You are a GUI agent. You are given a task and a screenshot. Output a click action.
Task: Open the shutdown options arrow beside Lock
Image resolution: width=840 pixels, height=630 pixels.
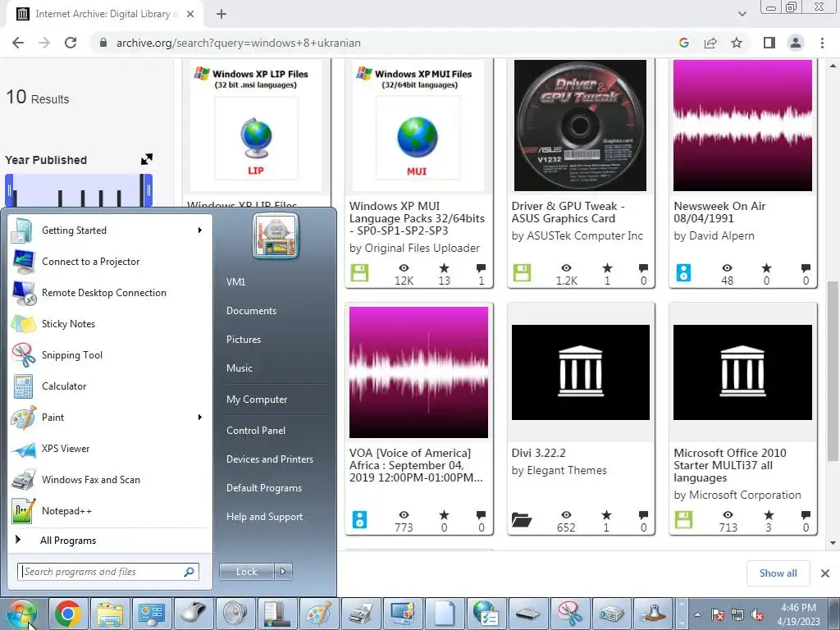point(283,572)
